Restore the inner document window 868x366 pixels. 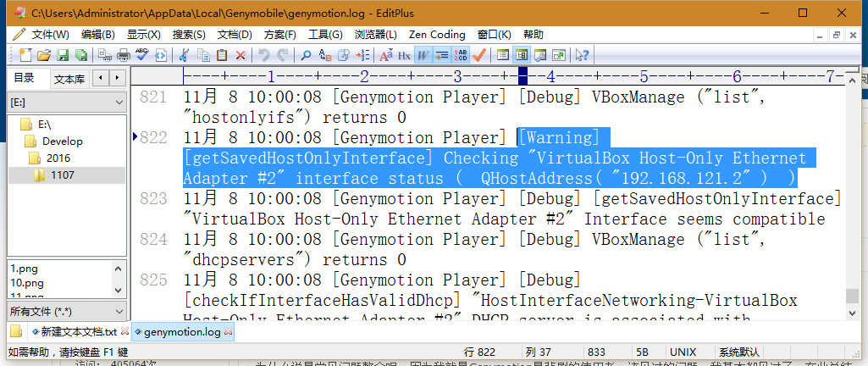837,35
